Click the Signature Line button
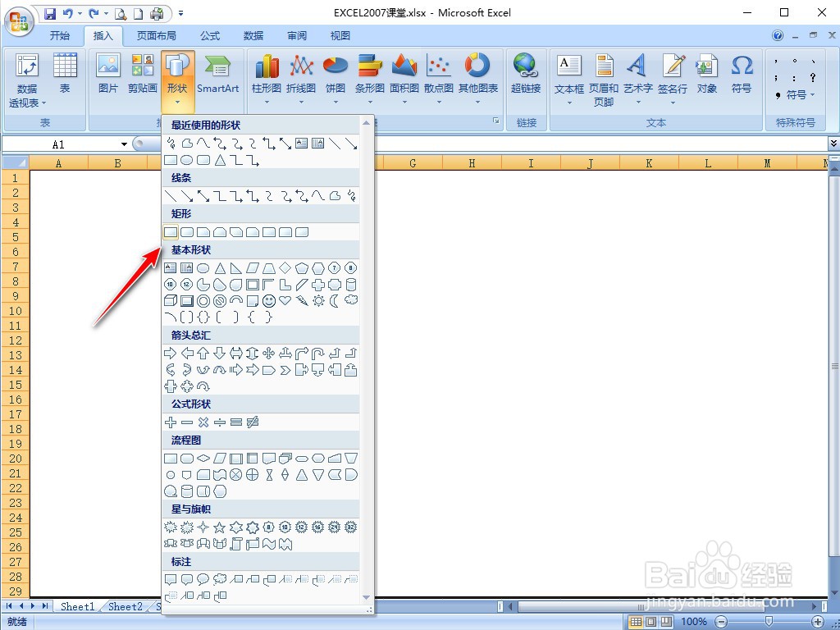The width and height of the screenshot is (840, 630). click(673, 80)
